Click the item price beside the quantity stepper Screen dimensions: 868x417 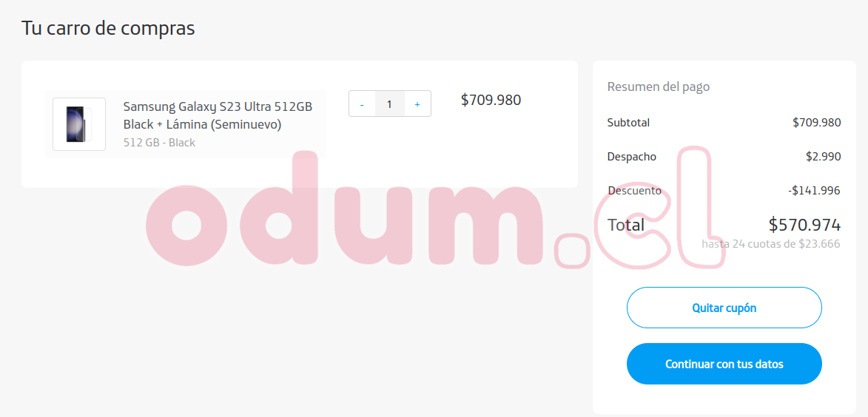point(491,100)
